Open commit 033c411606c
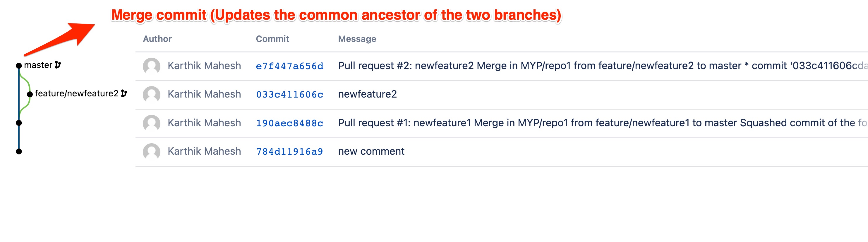Viewport: 868px width, 242px height. pyautogui.click(x=289, y=95)
